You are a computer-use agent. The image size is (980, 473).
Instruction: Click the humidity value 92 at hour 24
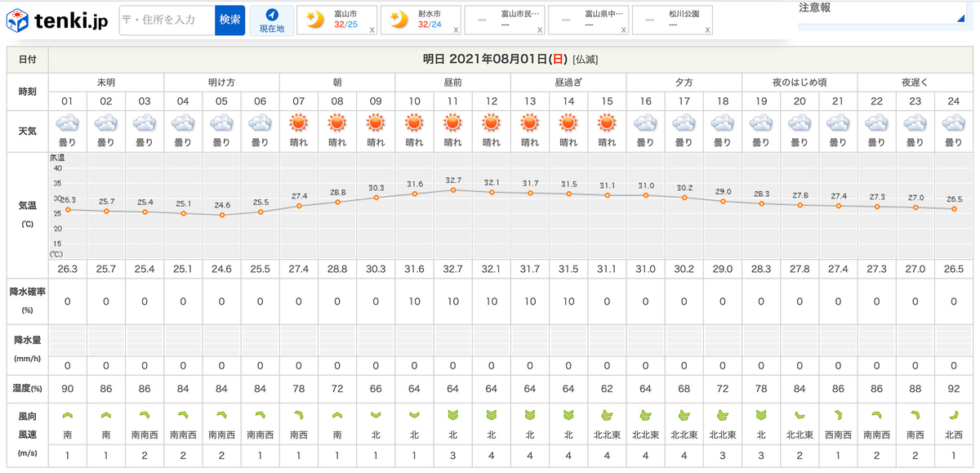pos(953,388)
